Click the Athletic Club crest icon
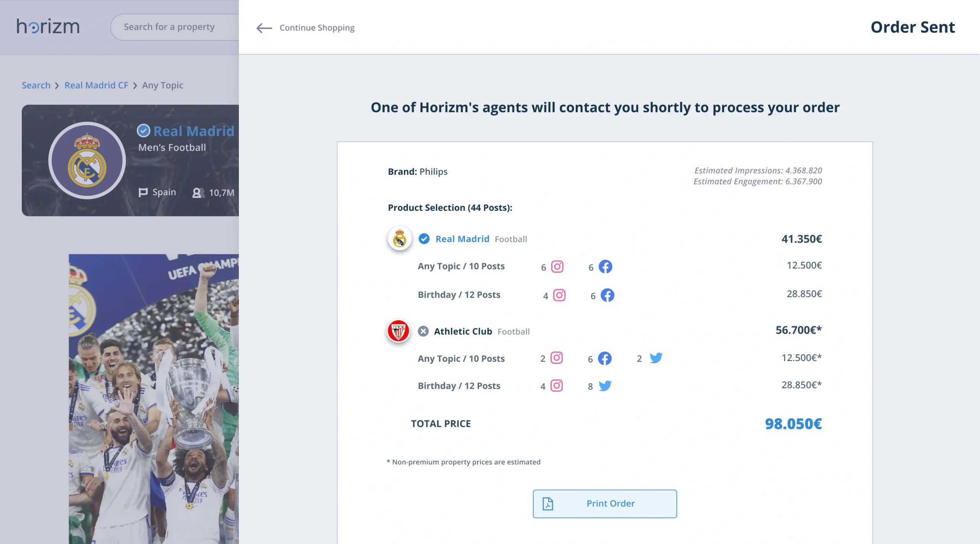The image size is (980, 544). pyautogui.click(x=399, y=331)
